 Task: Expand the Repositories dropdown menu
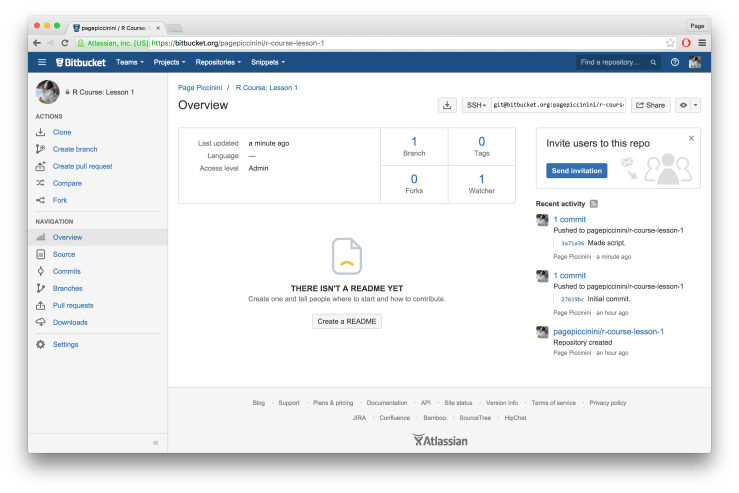click(218, 62)
